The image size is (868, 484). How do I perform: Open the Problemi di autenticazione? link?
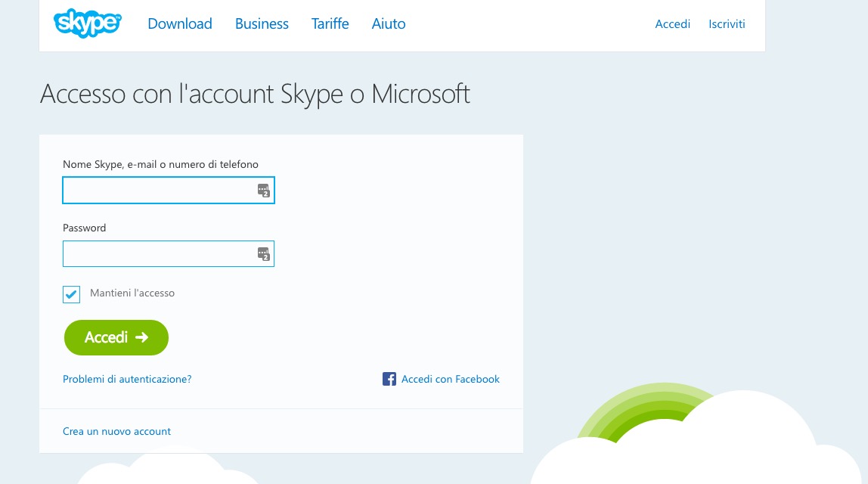pyautogui.click(x=127, y=380)
